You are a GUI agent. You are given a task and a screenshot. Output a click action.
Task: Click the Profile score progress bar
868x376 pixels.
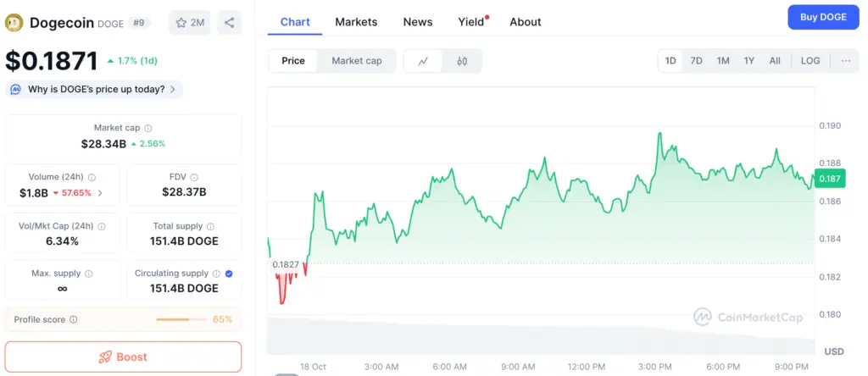click(x=181, y=320)
